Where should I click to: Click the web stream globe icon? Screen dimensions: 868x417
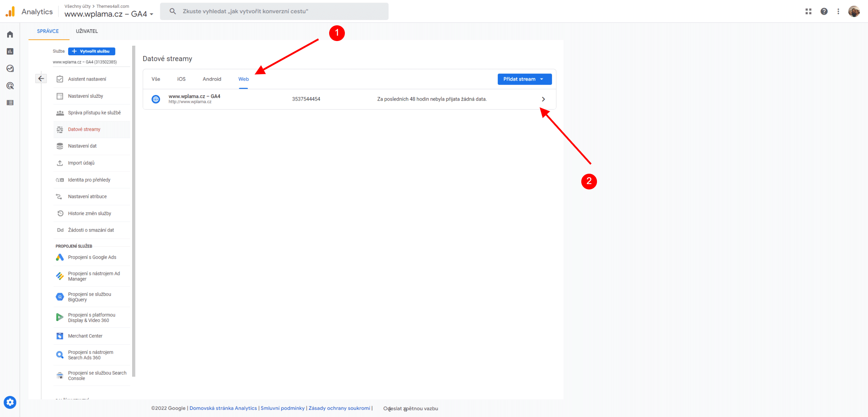click(x=156, y=99)
